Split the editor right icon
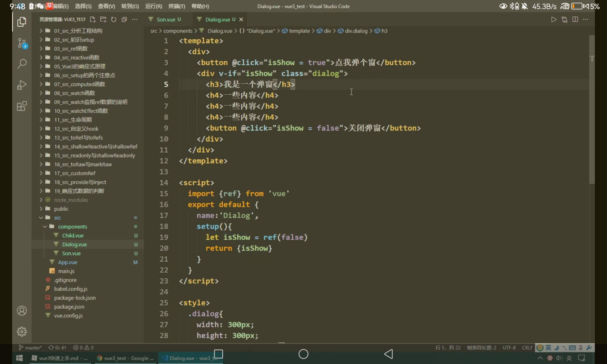This screenshot has width=607, height=364. [575, 19]
